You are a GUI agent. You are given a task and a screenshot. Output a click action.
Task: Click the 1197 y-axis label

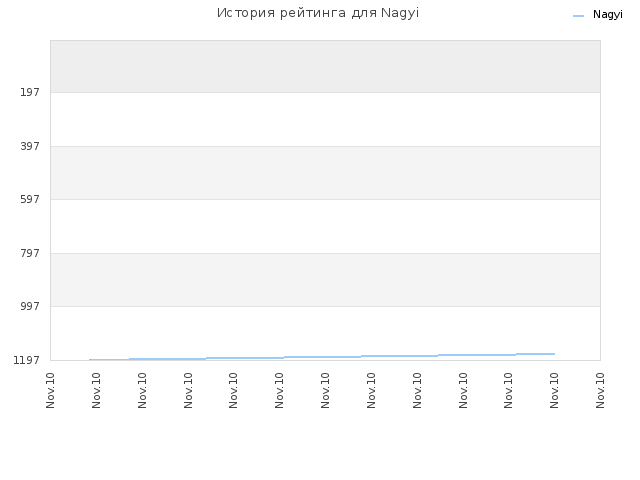point(27,360)
